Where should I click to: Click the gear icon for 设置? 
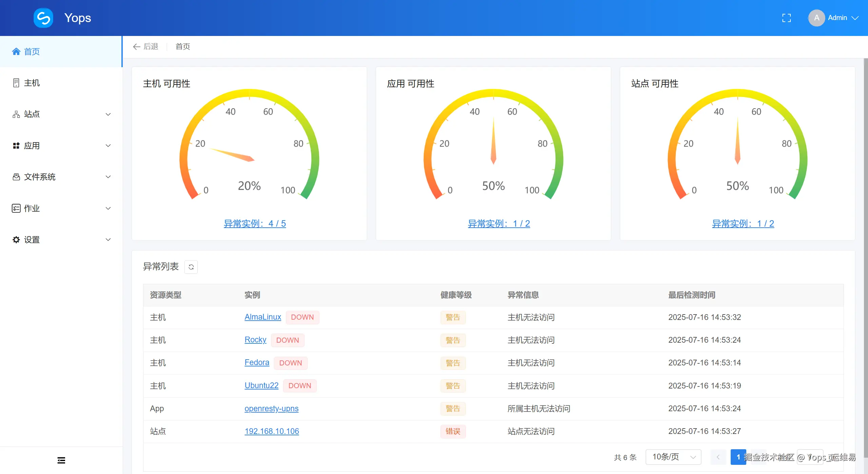(x=16, y=240)
